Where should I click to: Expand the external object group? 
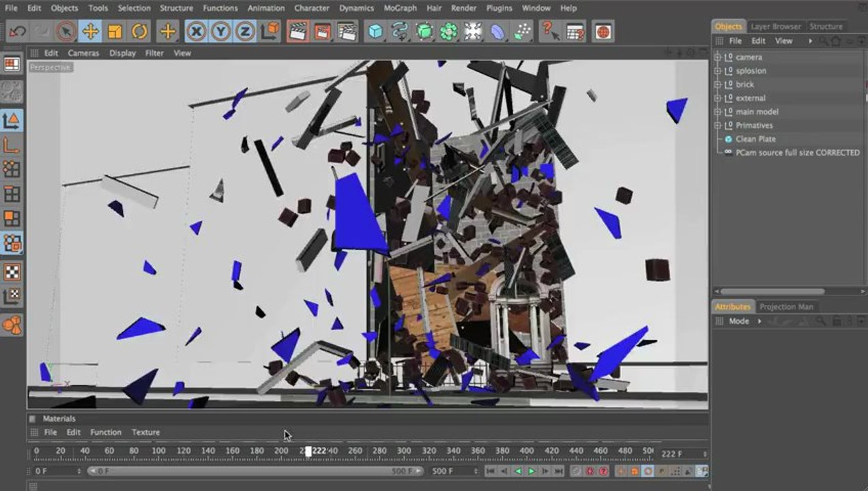tap(717, 98)
